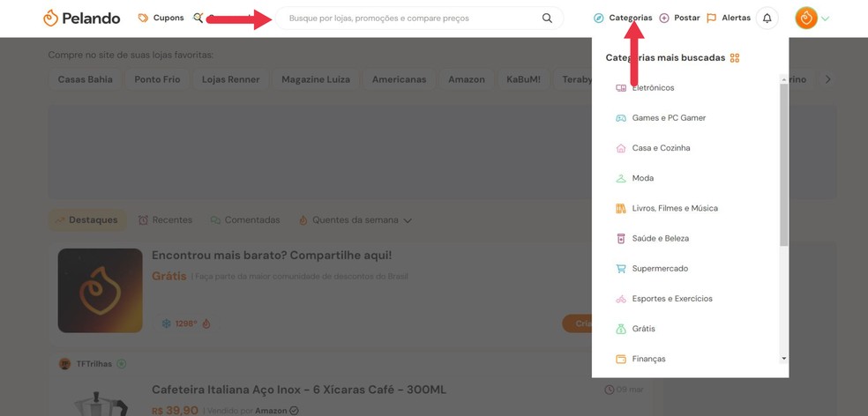
Task: Click the Supermercado cart icon
Action: [x=621, y=269]
